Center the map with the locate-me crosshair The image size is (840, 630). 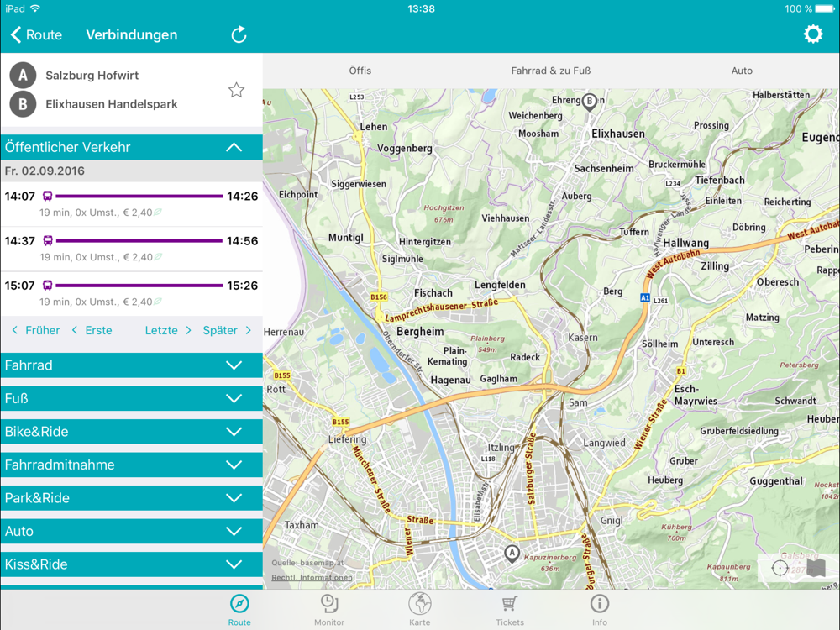point(780,569)
